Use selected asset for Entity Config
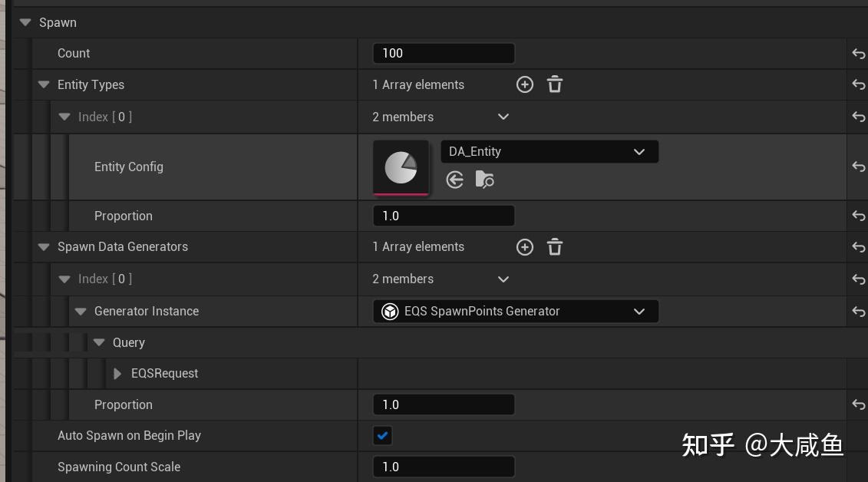Viewport: 868px width, 482px height. [x=455, y=180]
